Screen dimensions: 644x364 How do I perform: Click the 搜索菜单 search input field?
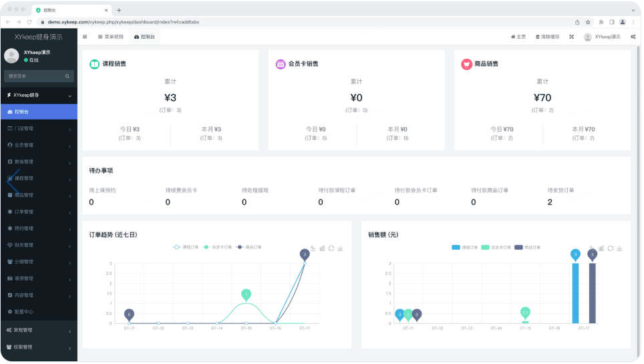pos(33,76)
